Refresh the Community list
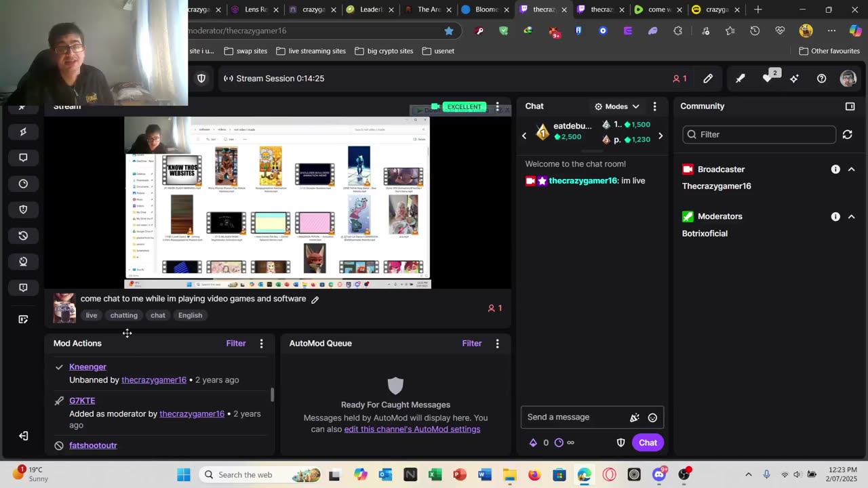868x488 pixels. click(x=847, y=134)
